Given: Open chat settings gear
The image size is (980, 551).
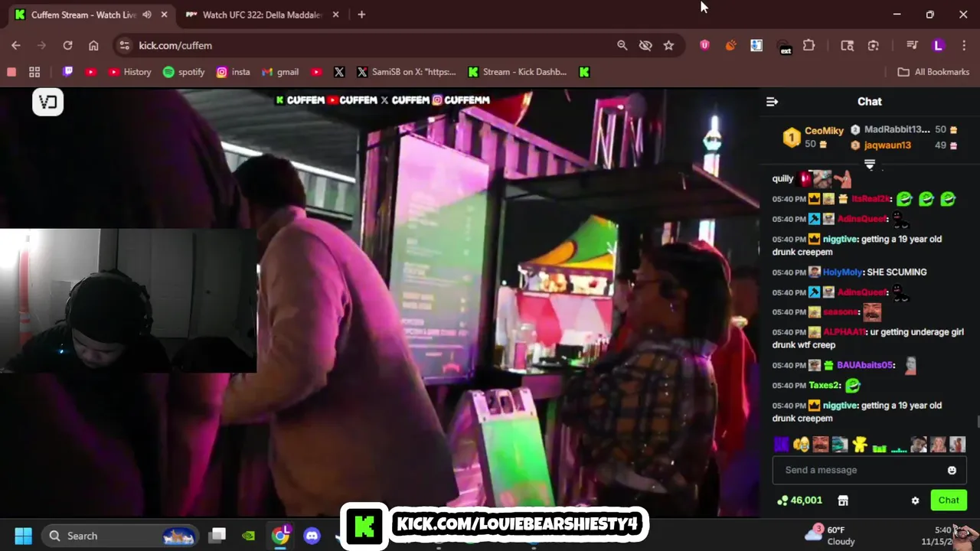Looking at the screenshot, I should pyautogui.click(x=915, y=500).
